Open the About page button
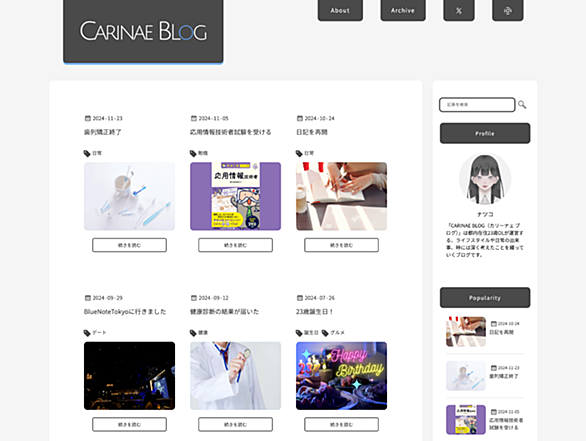586x441 pixels. (340, 10)
